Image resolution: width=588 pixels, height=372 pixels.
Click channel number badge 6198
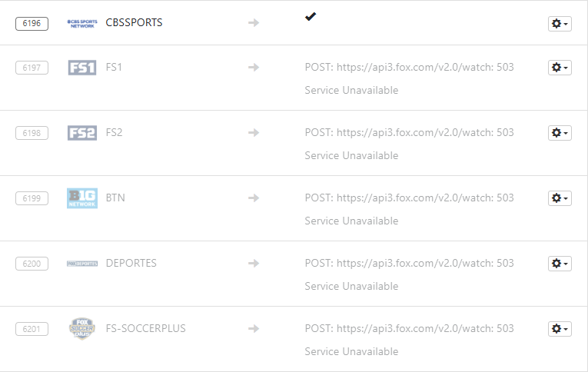(x=32, y=133)
